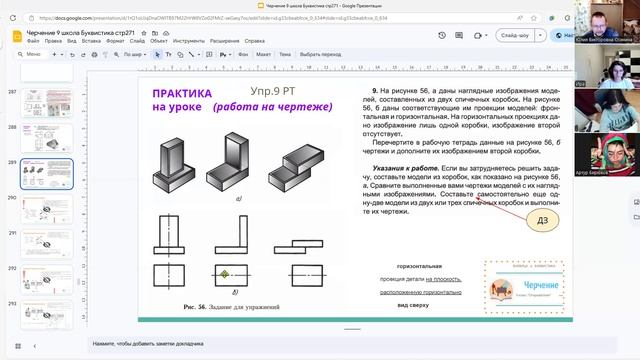Click the cloud save status icon
Viewport: 640px width, 360px height.
(166, 33)
